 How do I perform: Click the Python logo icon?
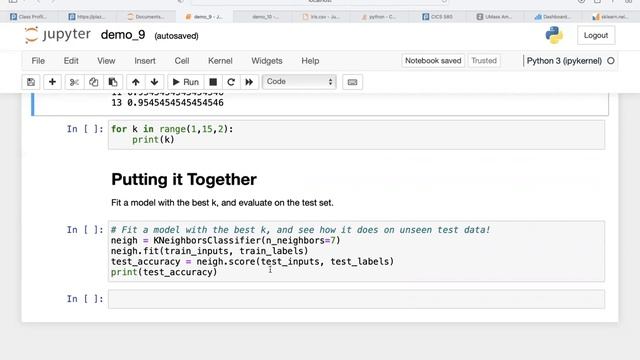point(554,35)
